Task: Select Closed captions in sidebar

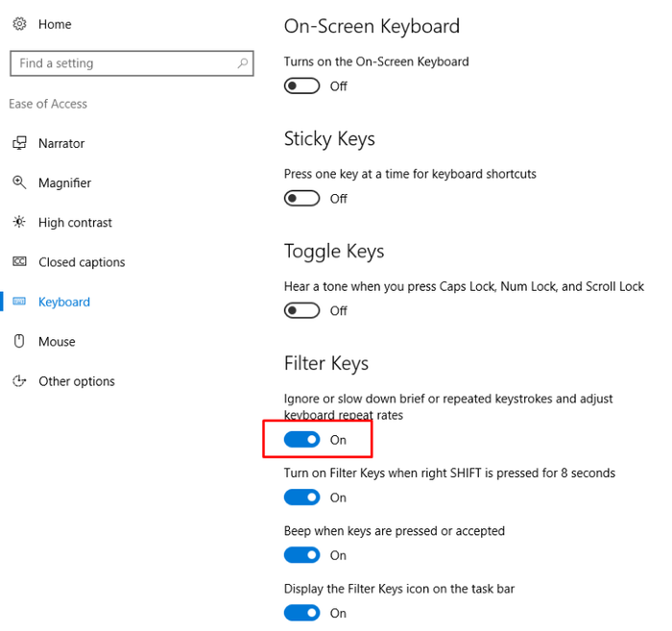Action: tap(82, 262)
